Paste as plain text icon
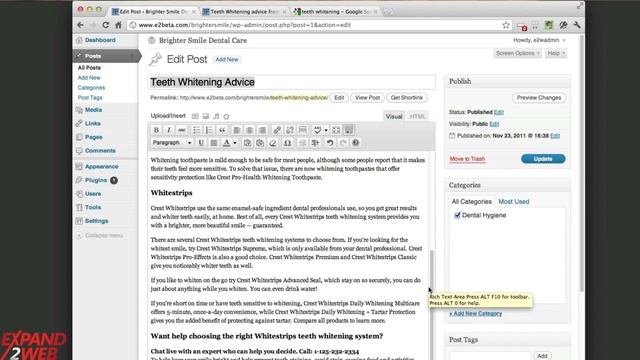The width and height of the screenshot is (640, 360). [247, 142]
